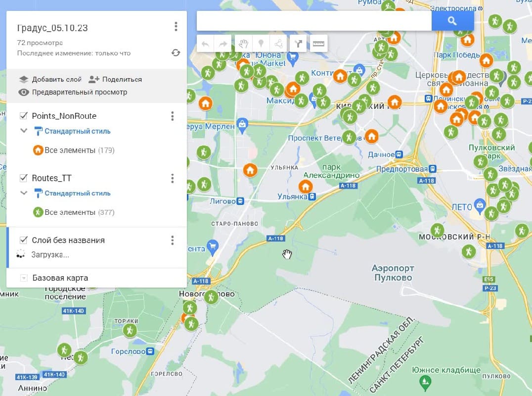Click the map title Градус_05.10.23

coord(52,28)
